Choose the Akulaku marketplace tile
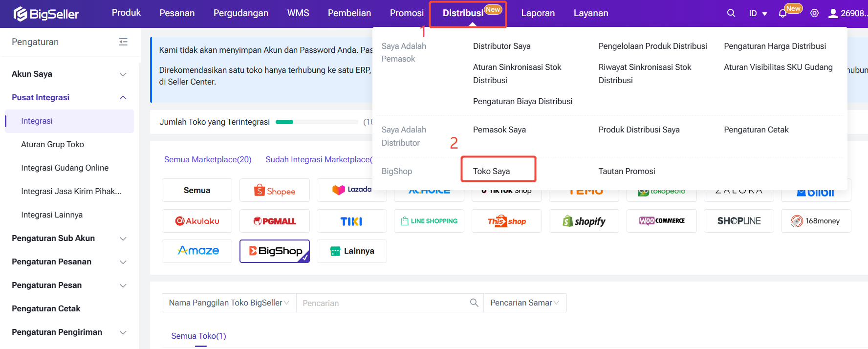This screenshot has width=868, height=349. point(197,221)
